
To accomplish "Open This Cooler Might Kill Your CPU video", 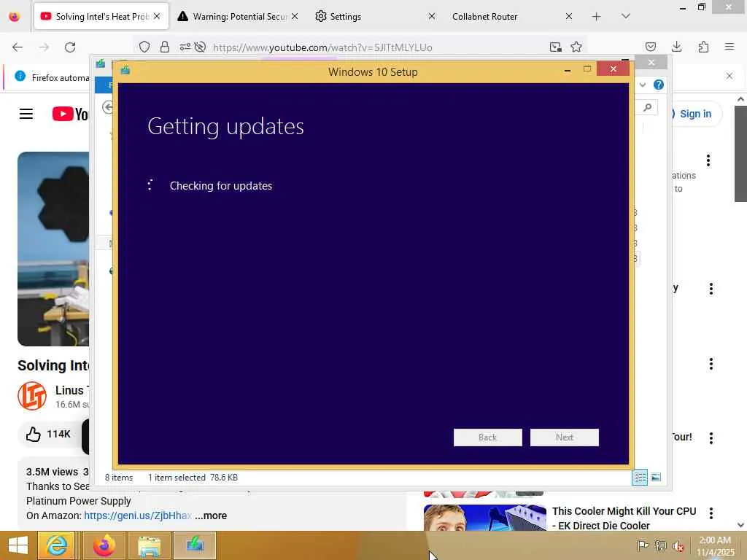I will click(624, 518).
